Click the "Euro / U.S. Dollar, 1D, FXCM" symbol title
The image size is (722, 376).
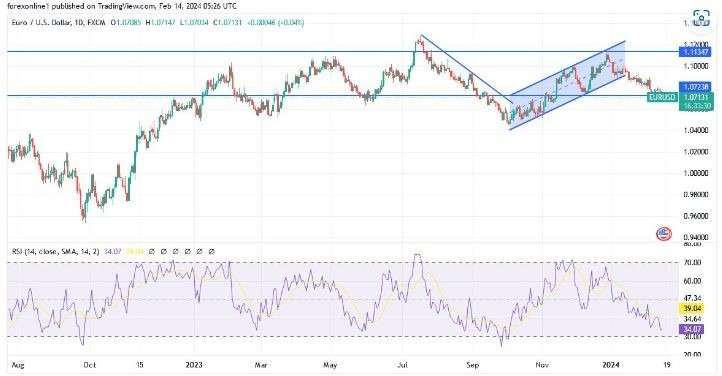coord(58,22)
